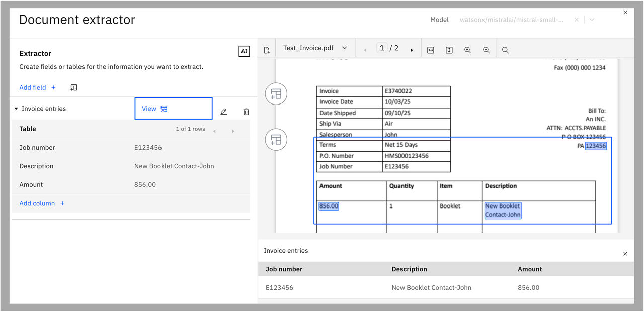The width and height of the screenshot is (644, 312).
Task: Click the Amount column header in results
Action: (x=530, y=269)
